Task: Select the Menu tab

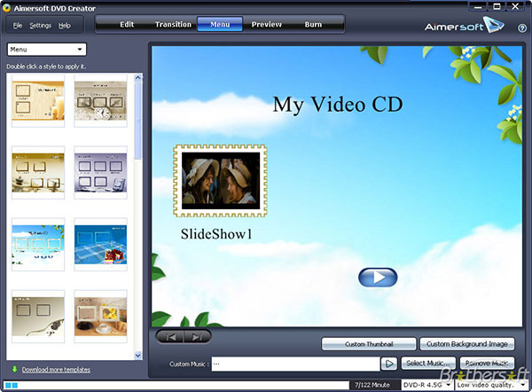Action: pyautogui.click(x=220, y=25)
